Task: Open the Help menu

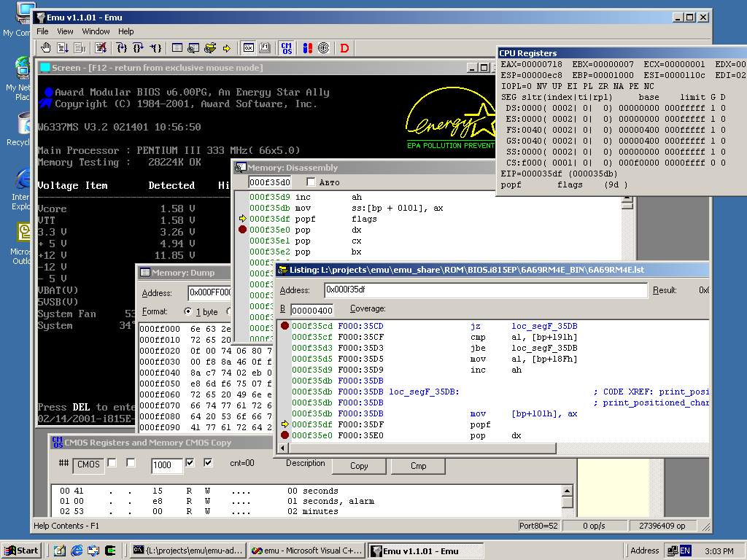Action: 125,31
